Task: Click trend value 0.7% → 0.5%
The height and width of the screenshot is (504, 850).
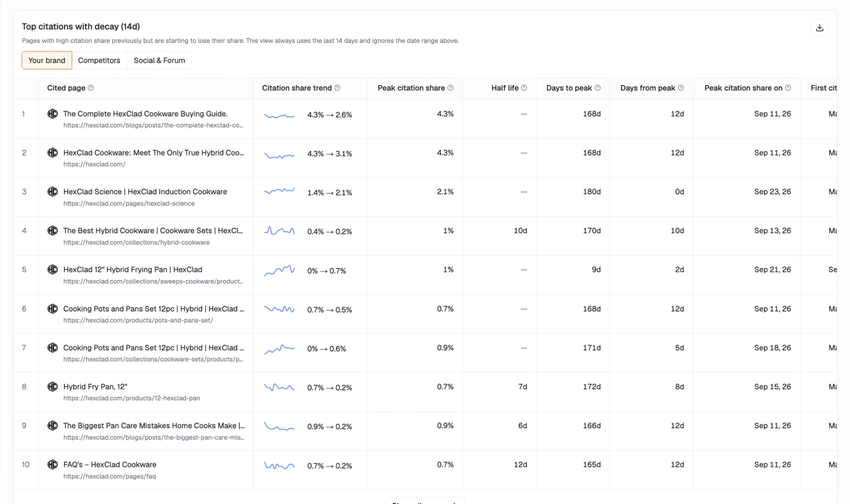Action: click(x=329, y=310)
